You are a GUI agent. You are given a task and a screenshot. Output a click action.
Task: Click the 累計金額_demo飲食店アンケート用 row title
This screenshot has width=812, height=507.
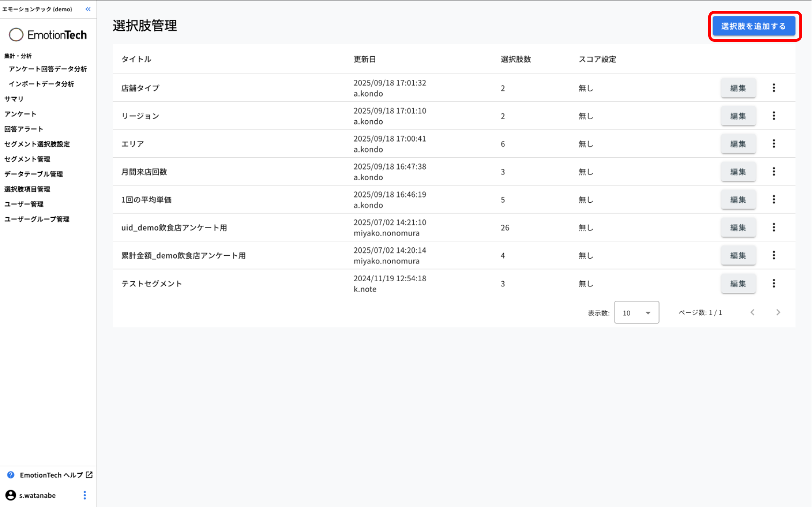pos(183,256)
